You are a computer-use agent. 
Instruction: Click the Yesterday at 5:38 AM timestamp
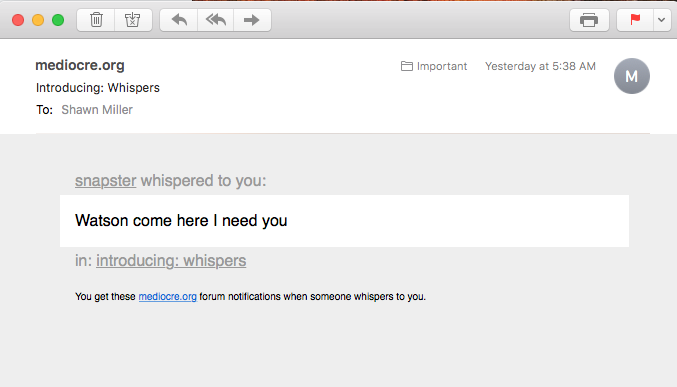540,66
